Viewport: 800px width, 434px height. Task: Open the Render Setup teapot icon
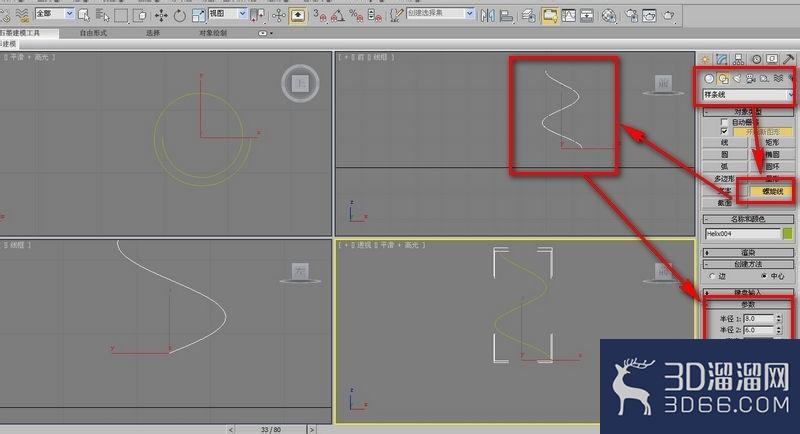click(631, 16)
